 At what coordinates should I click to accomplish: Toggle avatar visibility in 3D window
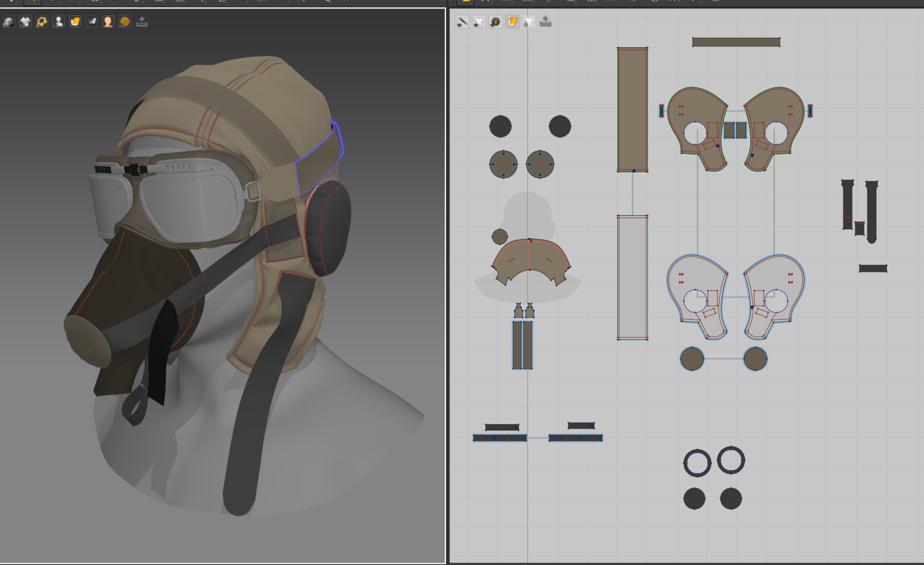(x=58, y=22)
